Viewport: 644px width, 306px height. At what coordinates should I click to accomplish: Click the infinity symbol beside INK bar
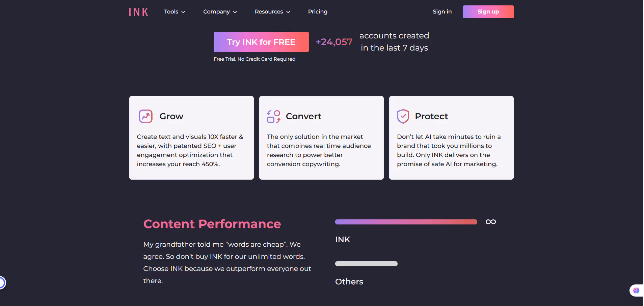pyautogui.click(x=491, y=222)
